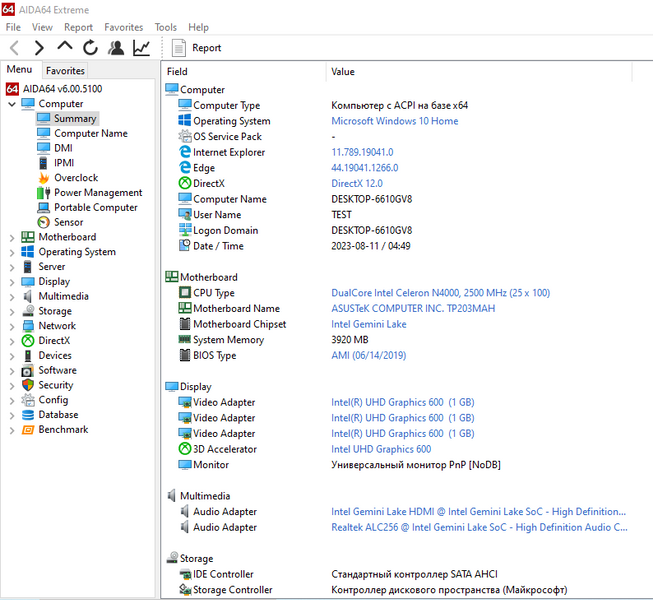653x600 pixels.
Task: Click the Power Management battery icon
Action: (43, 193)
